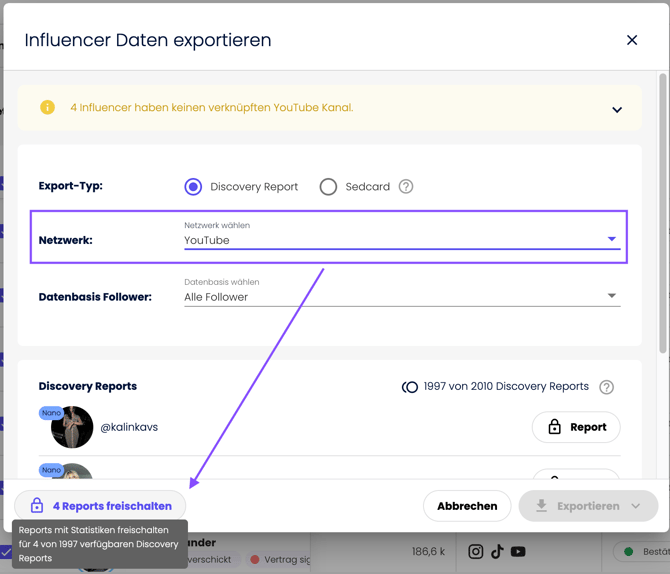Open the Sedcard help question mark

(406, 187)
